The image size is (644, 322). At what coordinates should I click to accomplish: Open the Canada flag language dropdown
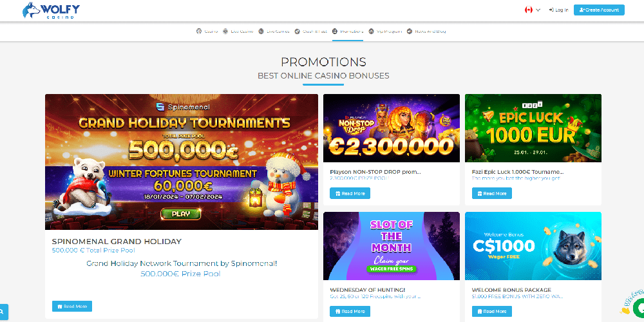(x=533, y=10)
